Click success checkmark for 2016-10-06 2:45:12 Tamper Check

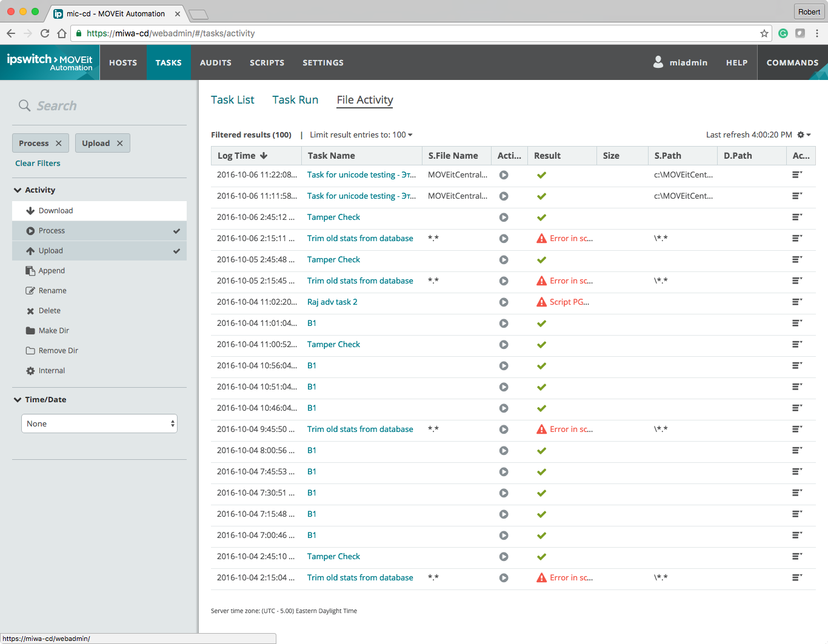click(542, 217)
